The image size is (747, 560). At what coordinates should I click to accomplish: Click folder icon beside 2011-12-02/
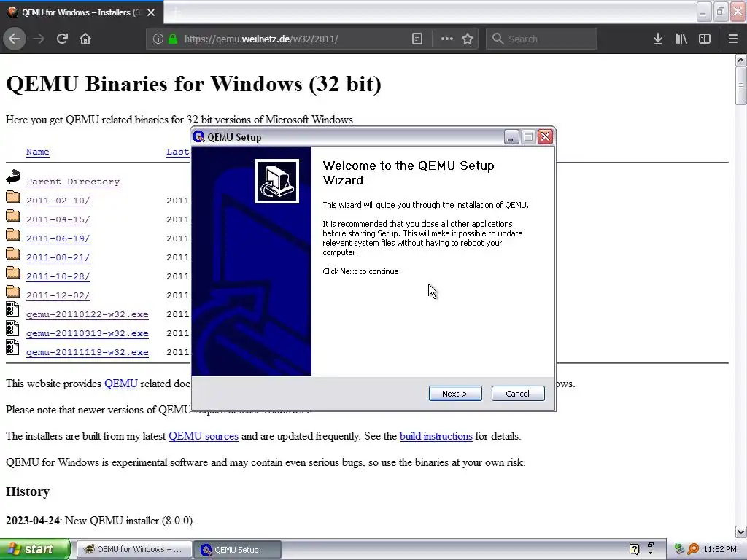tap(13, 292)
